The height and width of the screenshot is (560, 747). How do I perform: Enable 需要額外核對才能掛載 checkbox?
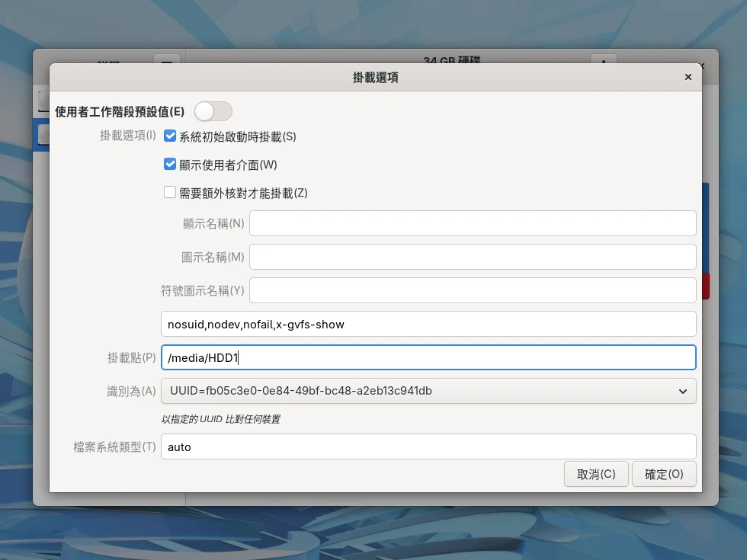pyautogui.click(x=170, y=193)
